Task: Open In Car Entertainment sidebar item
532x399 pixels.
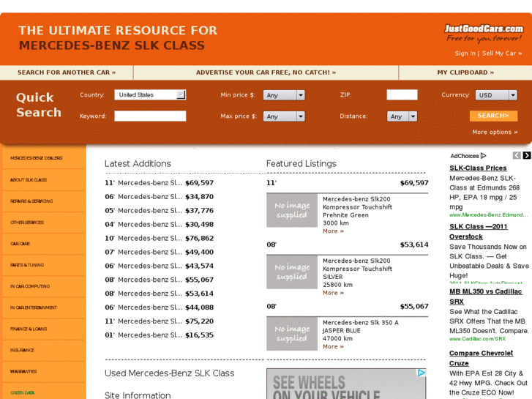Action: [33, 307]
